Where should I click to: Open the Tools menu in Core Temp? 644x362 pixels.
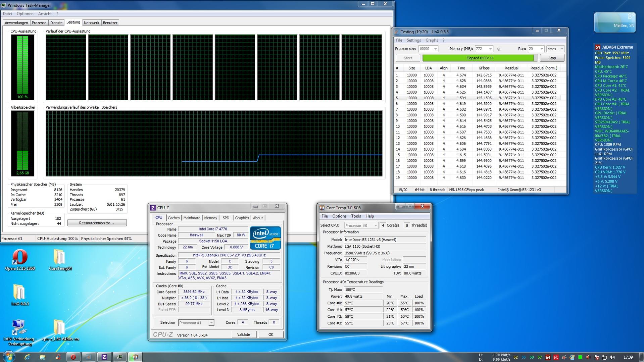356,216
